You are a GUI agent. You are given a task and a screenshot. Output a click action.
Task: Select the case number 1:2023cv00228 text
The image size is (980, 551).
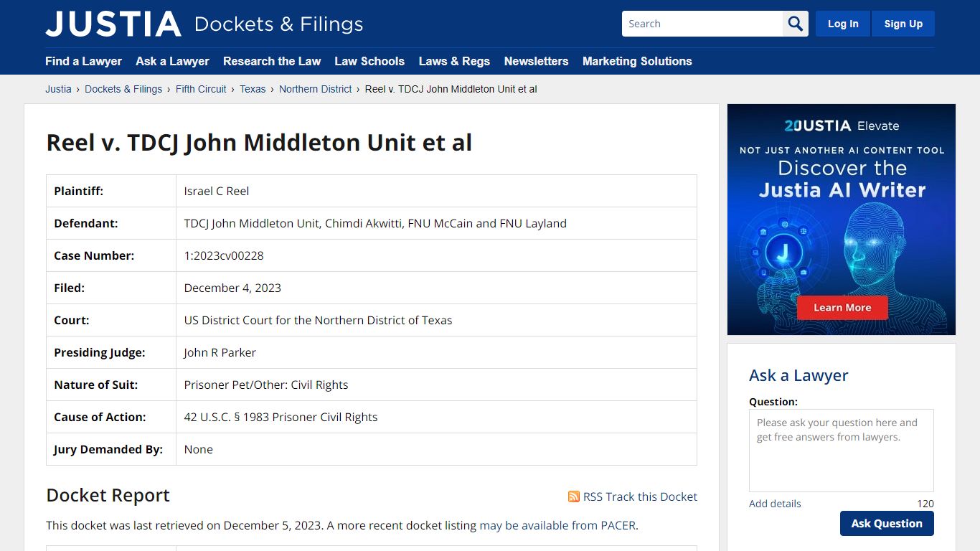[224, 255]
